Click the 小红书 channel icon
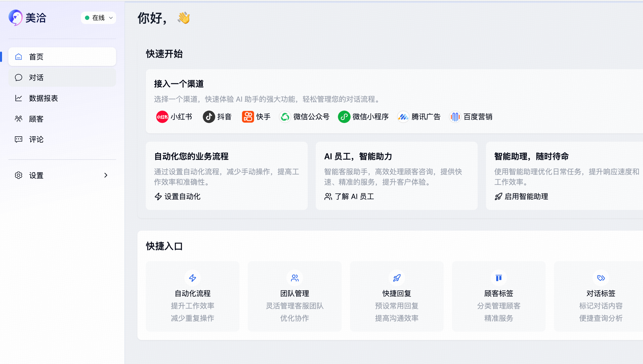This screenshot has height=364, width=643. [x=162, y=117]
